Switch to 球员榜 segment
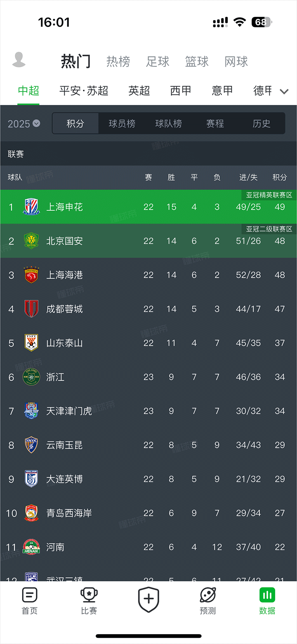Screen dimensions: 297x644 [x=122, y=123]
